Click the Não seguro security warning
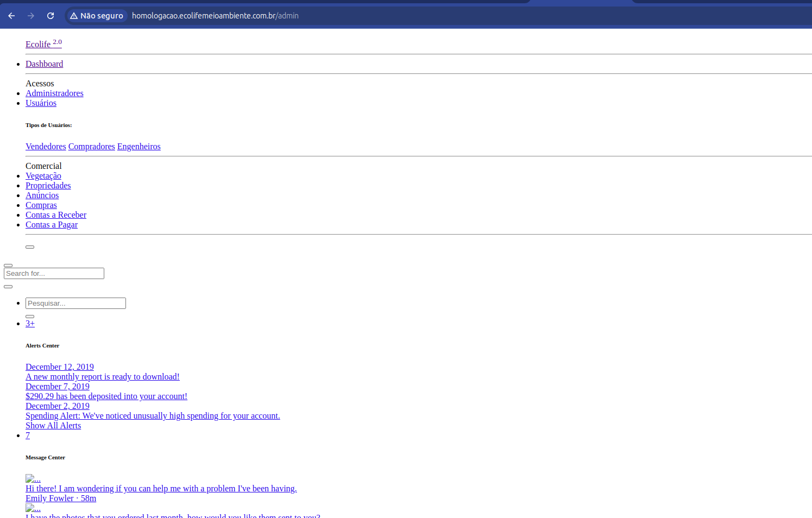This screenshot has width=812, height=518. coord(97,16)
